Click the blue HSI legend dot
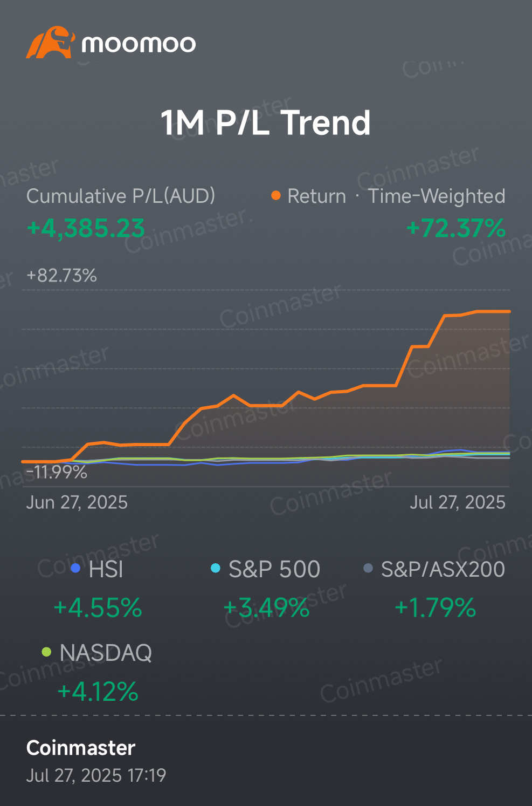Viewport: 532px width, 806px height. 75,568
